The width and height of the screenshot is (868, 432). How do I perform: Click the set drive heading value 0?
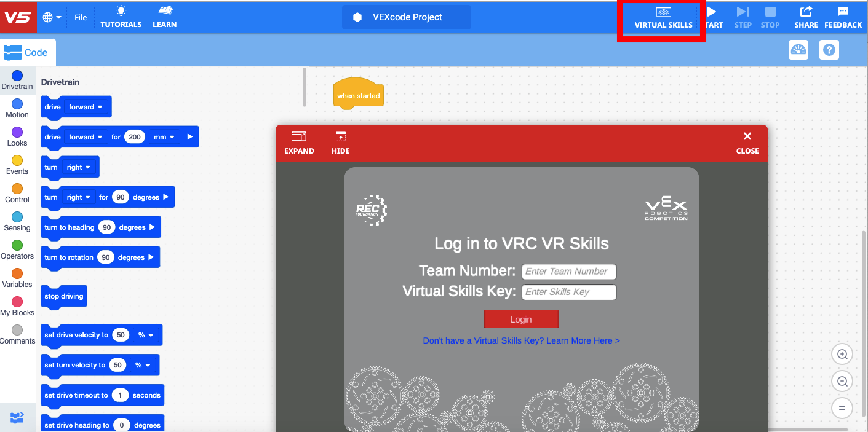(x=122, y=425)
